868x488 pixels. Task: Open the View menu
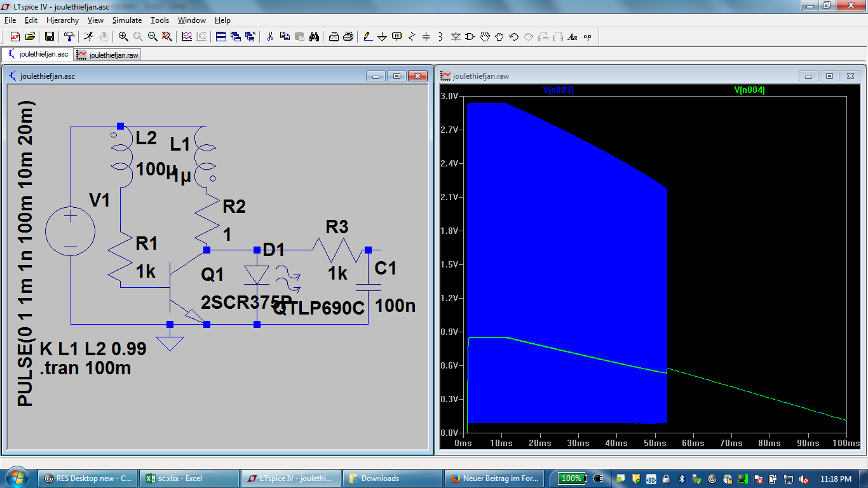[x=95, y=20]
